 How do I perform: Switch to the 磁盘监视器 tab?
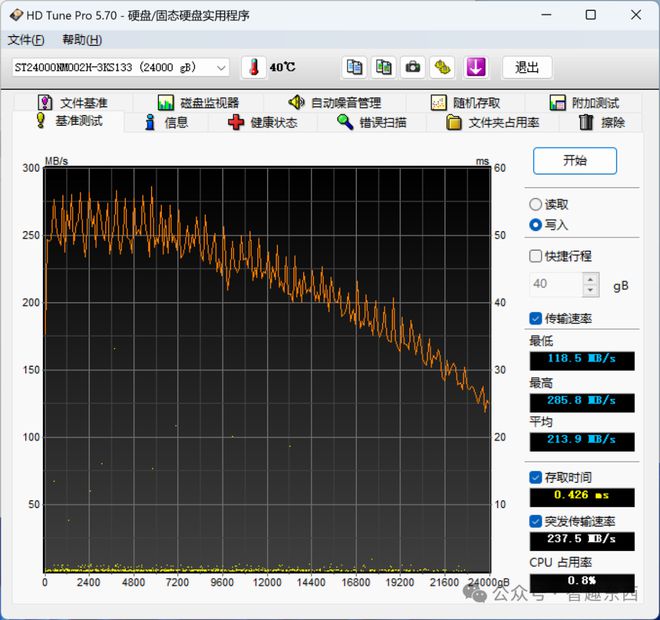click(198, 103)
